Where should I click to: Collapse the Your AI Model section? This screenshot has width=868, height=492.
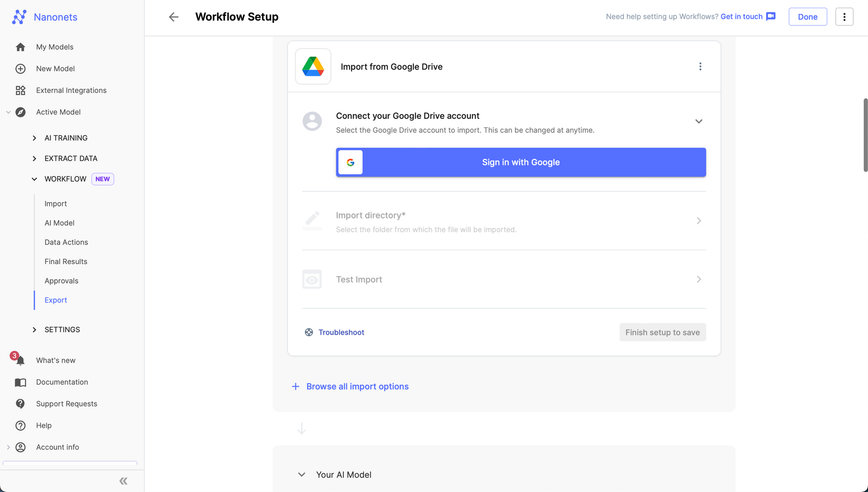point(302,475)
